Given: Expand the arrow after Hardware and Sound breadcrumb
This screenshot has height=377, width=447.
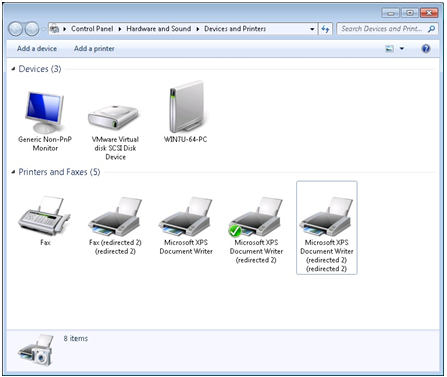Looking at the screenshot, I should pos(198,29).
